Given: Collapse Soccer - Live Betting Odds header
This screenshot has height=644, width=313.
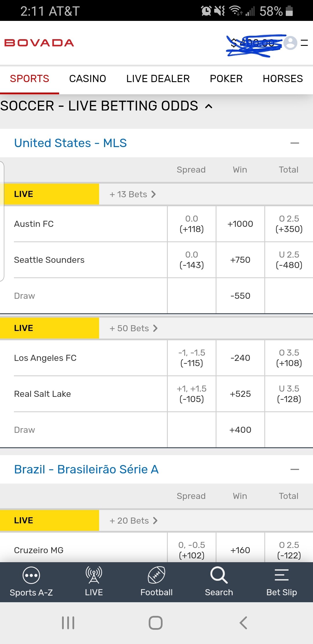Looking at the screenshot, I should tap(209, 106).
